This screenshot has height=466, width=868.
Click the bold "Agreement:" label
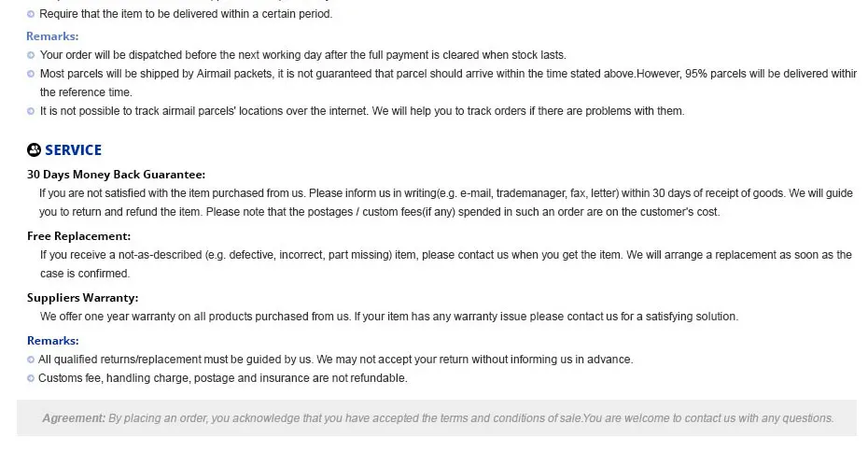[x=74, y=418]
